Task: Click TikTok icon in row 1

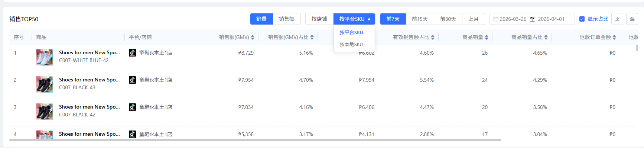Action: (132, 53)
